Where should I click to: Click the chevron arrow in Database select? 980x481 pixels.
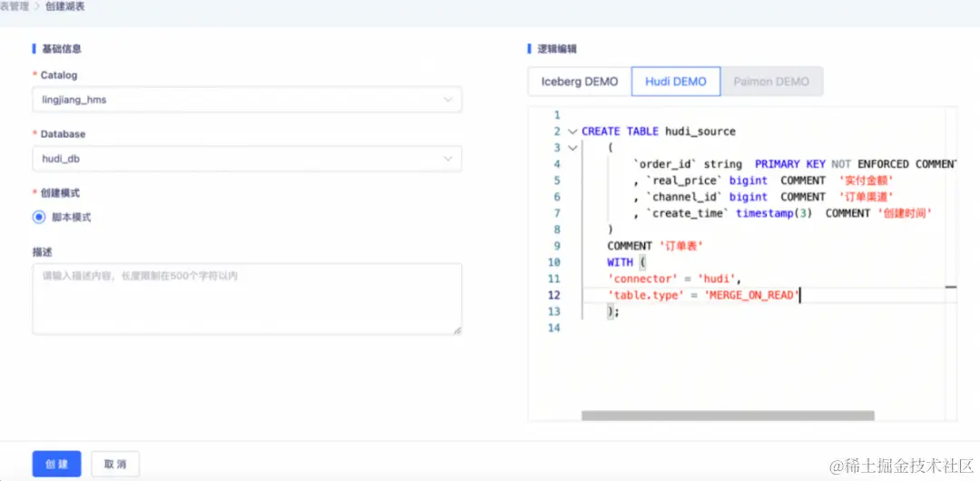point(447,159)
